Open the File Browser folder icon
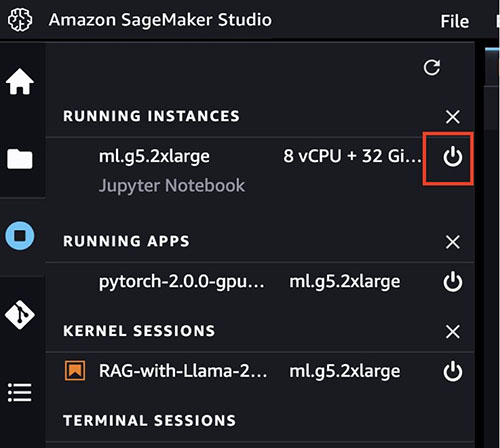 20,159
